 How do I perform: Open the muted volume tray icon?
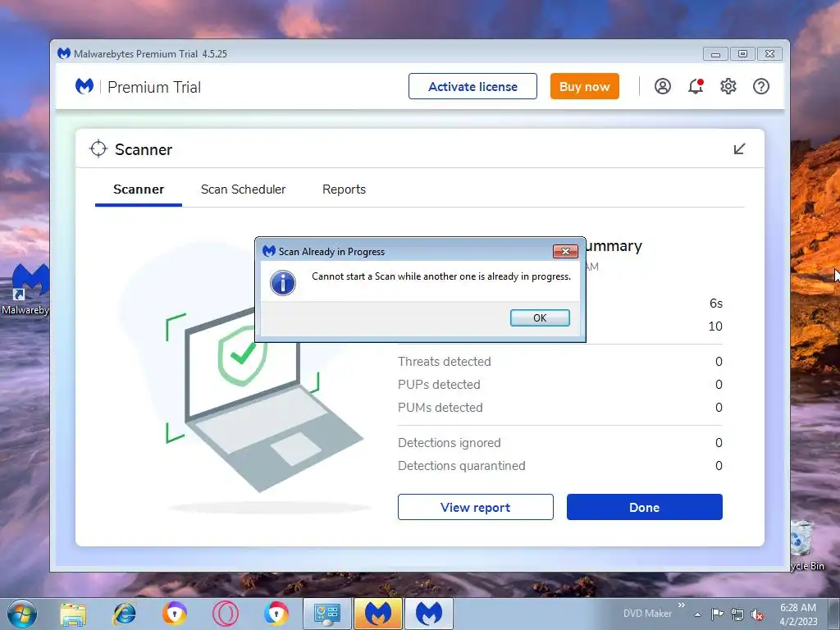tap(757, 614)
